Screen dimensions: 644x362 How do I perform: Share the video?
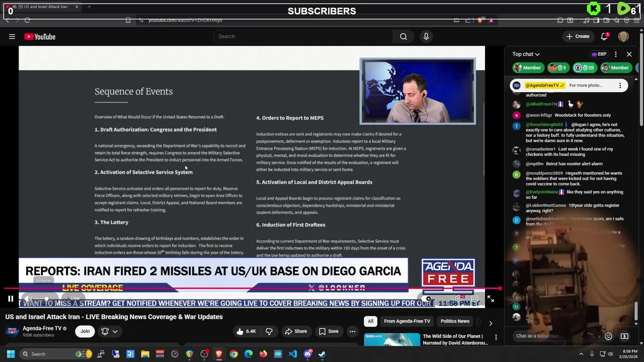295,331
